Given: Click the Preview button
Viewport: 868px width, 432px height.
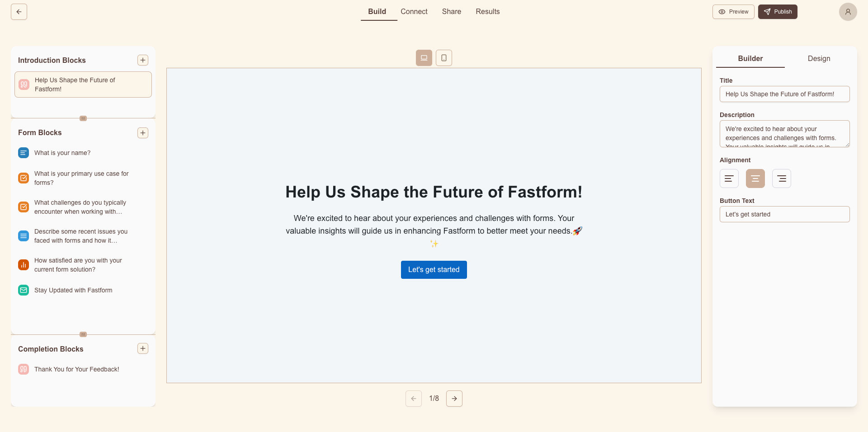Looking at the screenshot, I should coord(733,12).
